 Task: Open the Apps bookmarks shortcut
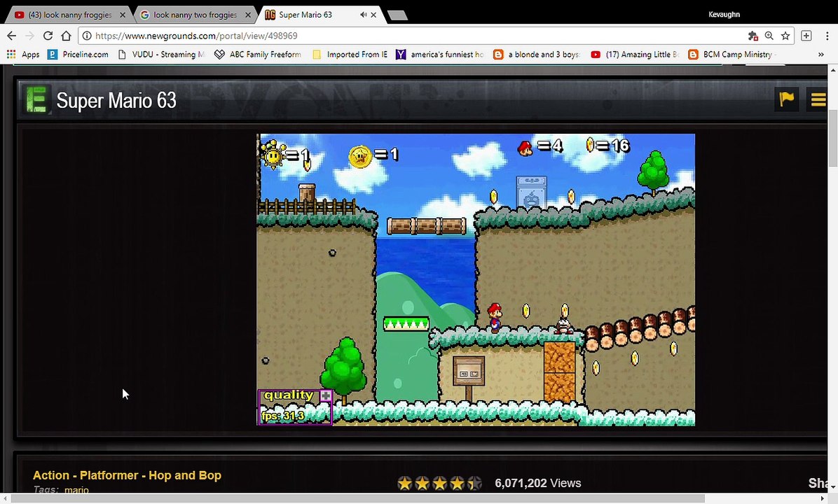pyautogui.click(x=23, y=55)
